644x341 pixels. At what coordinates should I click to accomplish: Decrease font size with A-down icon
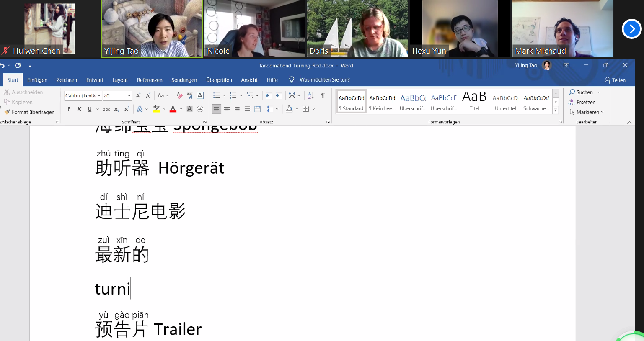pos(148,96)
